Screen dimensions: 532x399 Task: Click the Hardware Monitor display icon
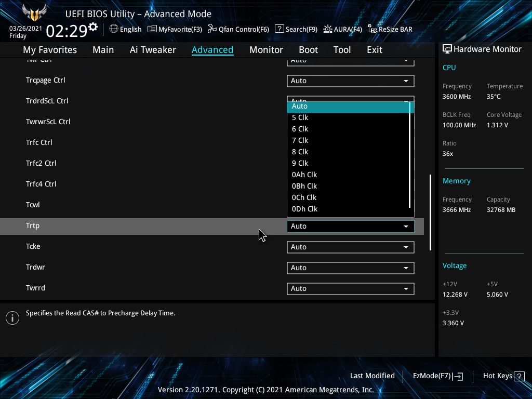pos(447,49)
